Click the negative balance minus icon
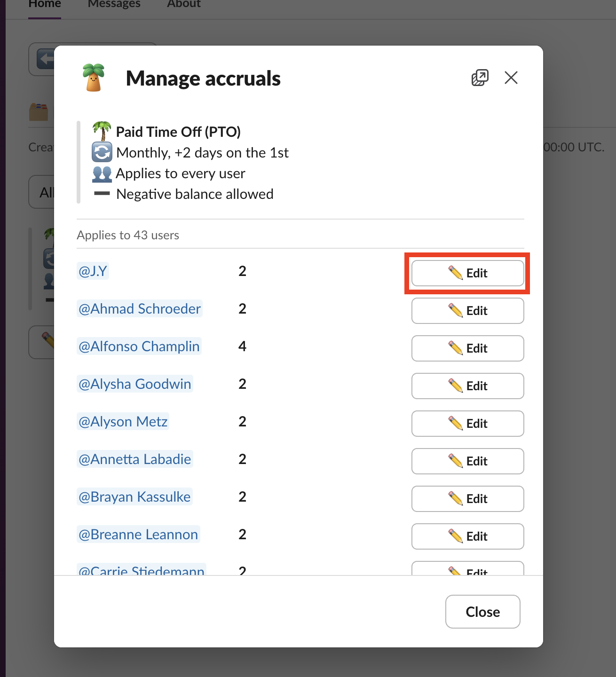Screen dimensions: 616x677 102,194
